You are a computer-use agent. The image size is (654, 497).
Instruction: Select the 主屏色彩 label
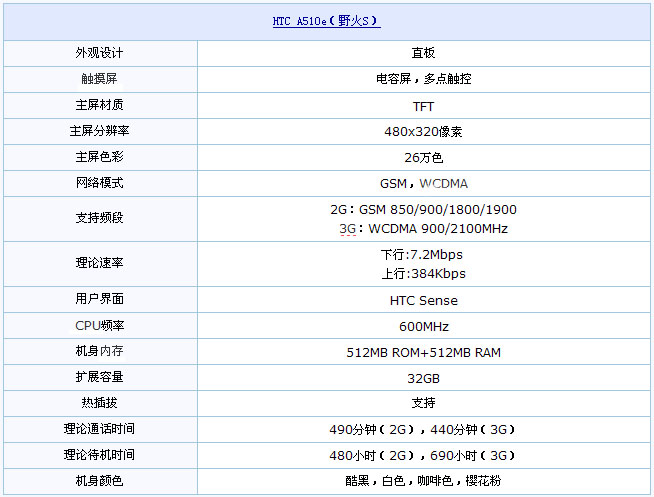click(99, 157)
